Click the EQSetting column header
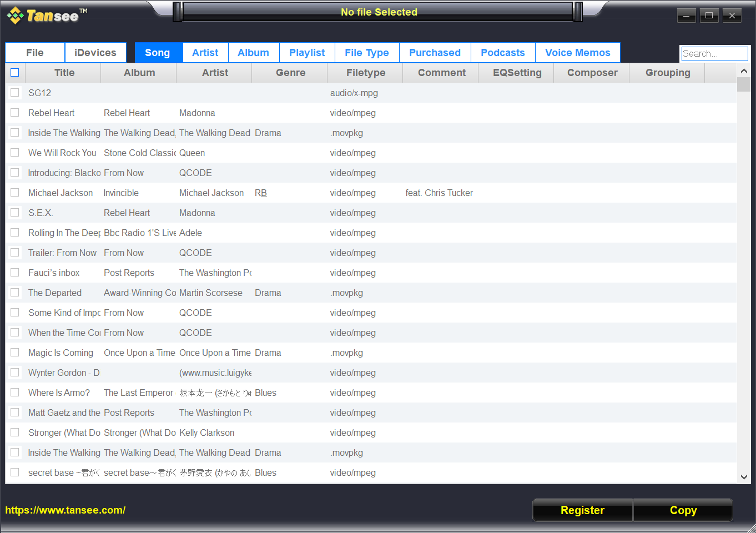The width and height of the screenshot is (756, 533). click(517, 73)
